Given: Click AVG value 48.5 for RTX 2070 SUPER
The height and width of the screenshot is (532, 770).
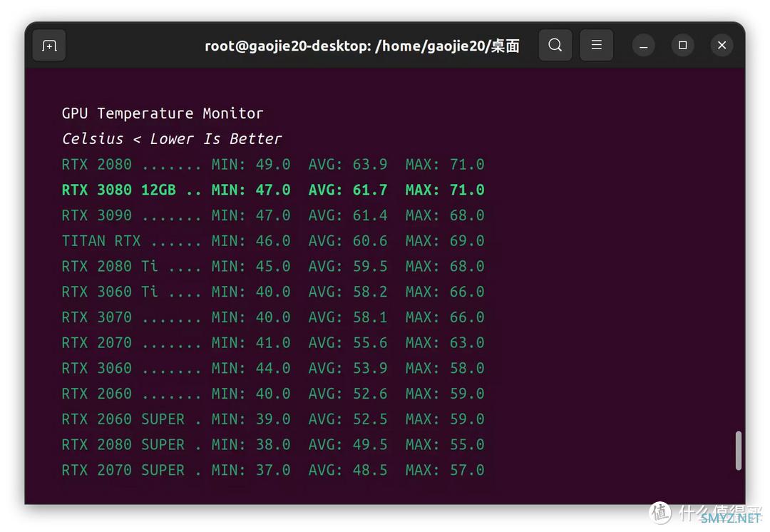Looking at the screenshot, I should (x=370, y=471).
